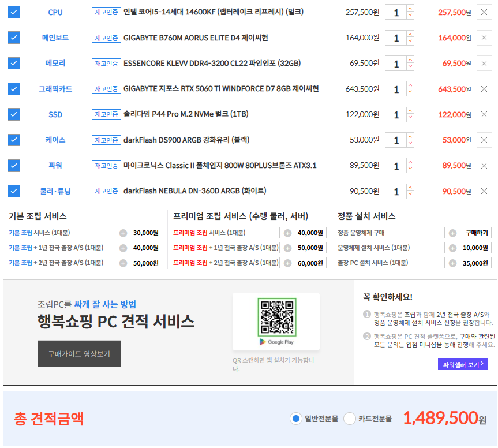Click 재고인증 badge on 메모리 row
498x448 pixels.
106,64
